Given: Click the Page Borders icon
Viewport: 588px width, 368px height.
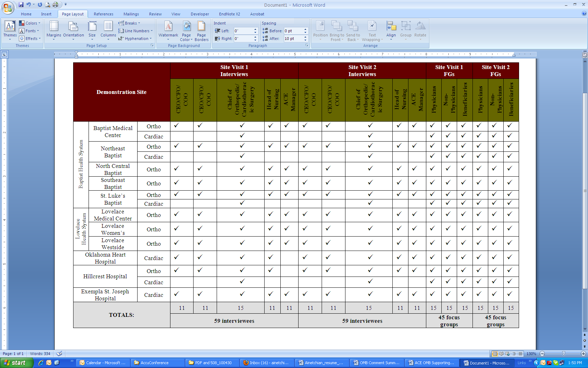Looking at the screenshot, I should 201,29.
